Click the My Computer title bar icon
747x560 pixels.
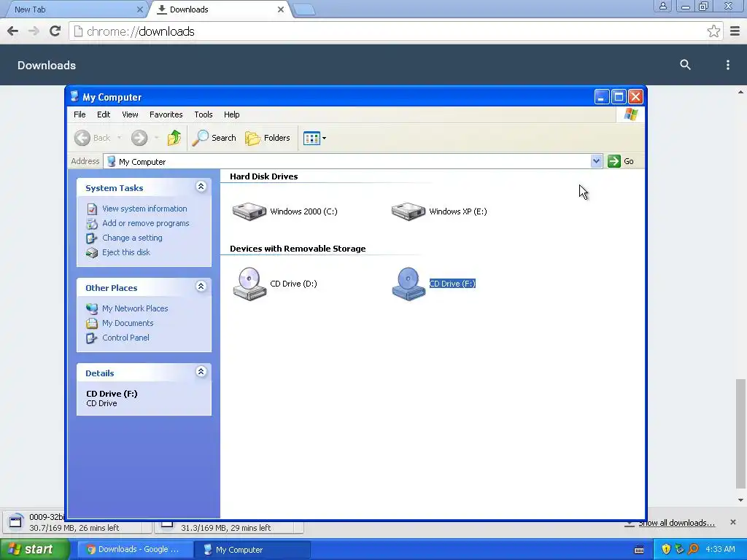coord(74,97)
